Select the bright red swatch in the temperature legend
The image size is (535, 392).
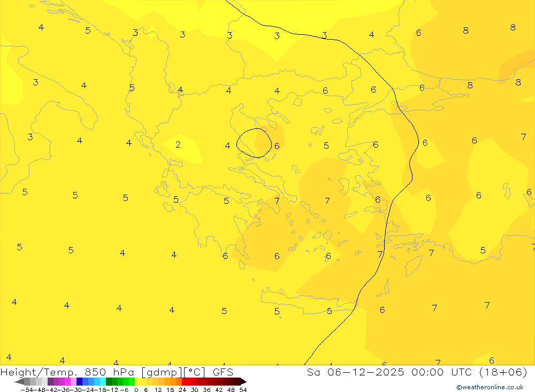[185, 381]
